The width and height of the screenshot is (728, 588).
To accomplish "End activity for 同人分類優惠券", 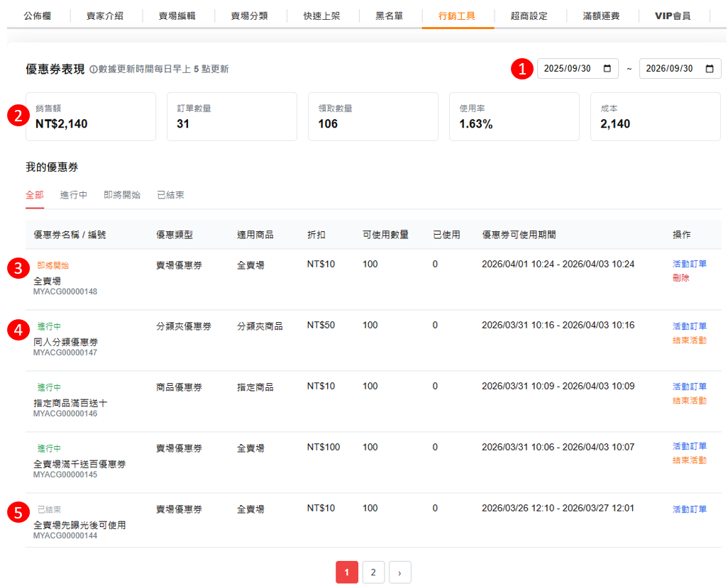I will [689, 340].
